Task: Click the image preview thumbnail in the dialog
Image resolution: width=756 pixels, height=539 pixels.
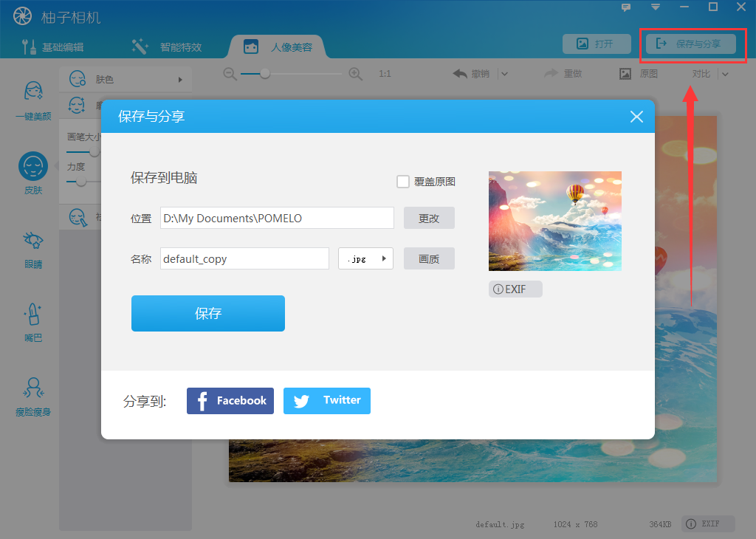Action: tap(554, 221)
